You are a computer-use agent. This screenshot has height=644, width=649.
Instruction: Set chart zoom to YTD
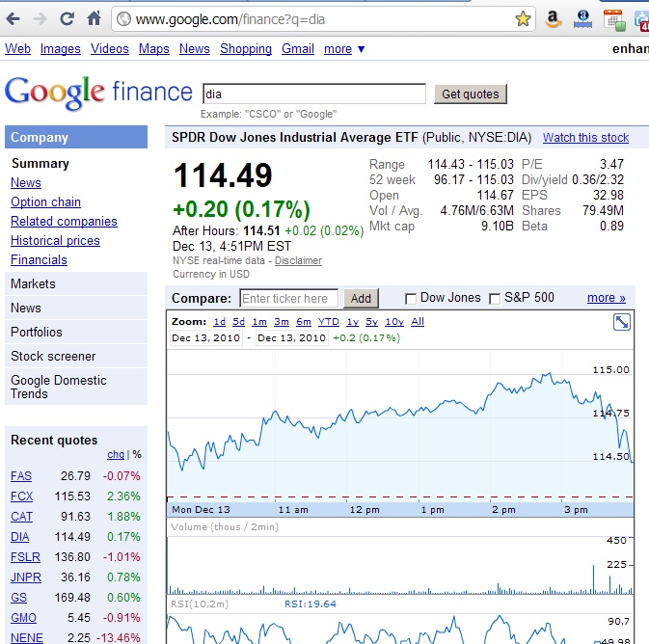[329, 322]
